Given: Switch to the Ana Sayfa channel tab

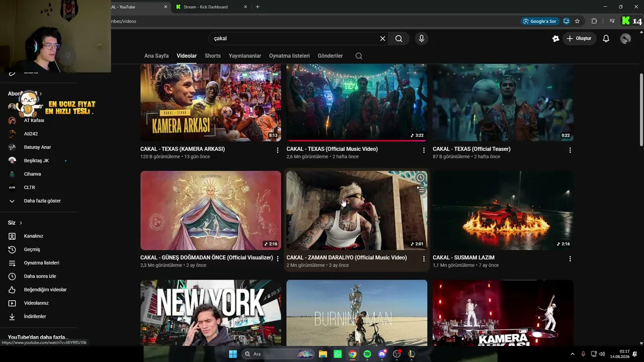Looking at the screenshot, I should pyautogui.click(x=156, y=56).
